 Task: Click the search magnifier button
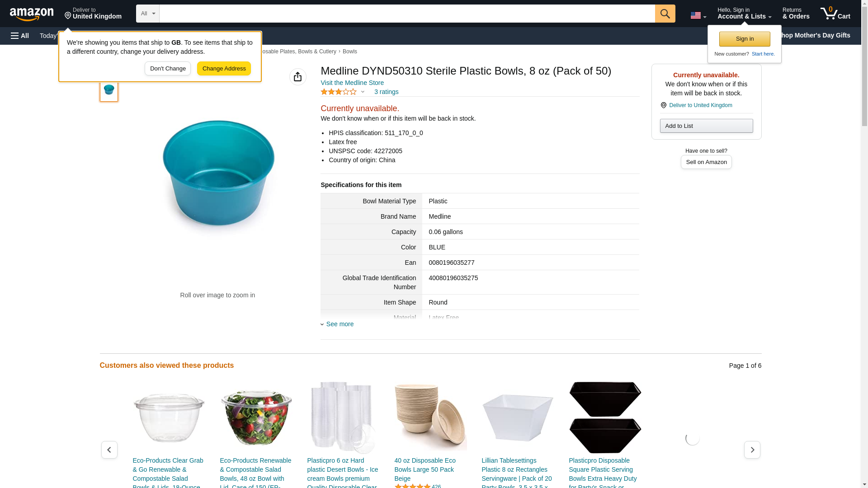pyautogui.click(x=665, y=14)
